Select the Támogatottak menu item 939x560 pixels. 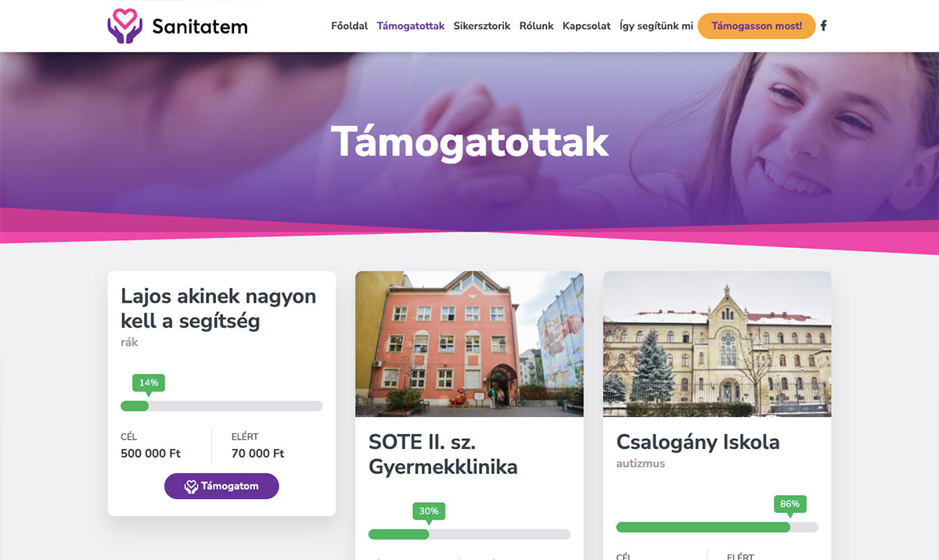click(x=410, y=26)
